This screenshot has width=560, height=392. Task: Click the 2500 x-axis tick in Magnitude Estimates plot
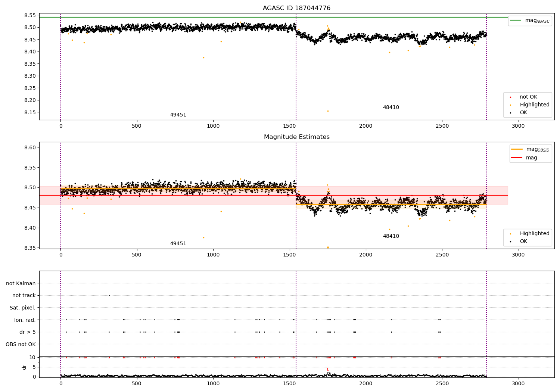[442, 255]
